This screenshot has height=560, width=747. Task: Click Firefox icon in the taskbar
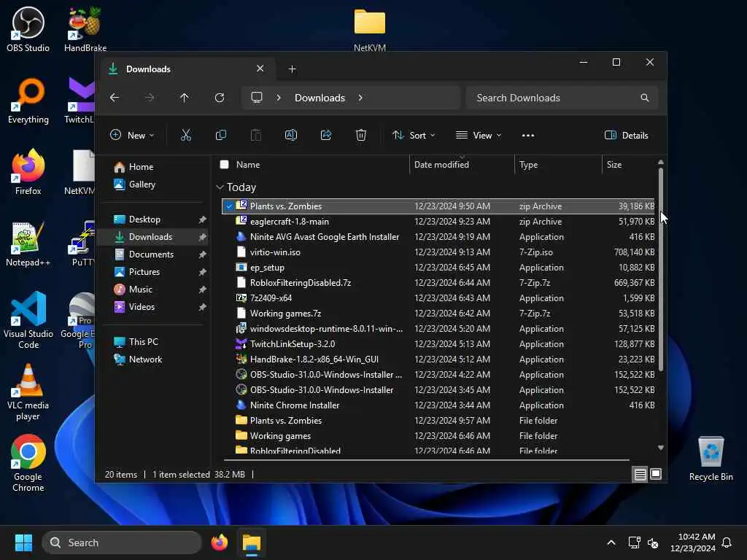[219, 542]
